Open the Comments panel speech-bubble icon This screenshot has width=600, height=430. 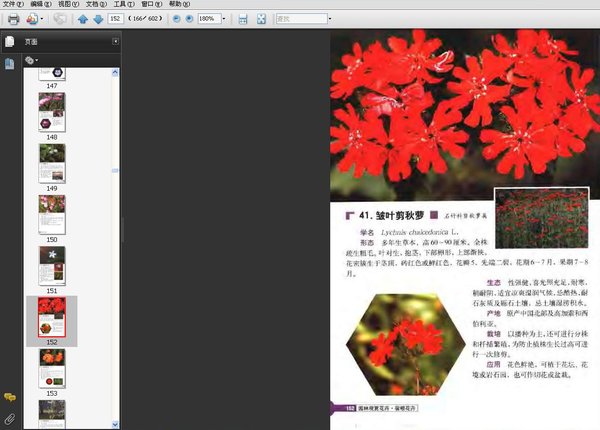(x=10, y=397)
